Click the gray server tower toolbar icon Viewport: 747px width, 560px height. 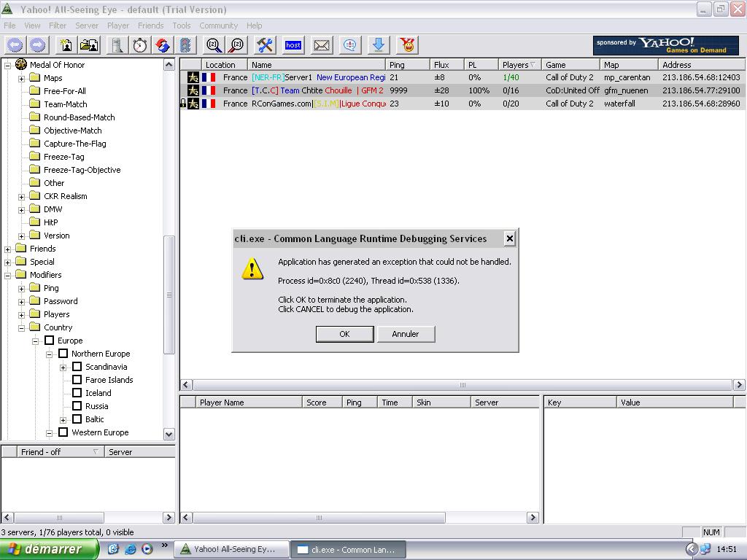117,45
